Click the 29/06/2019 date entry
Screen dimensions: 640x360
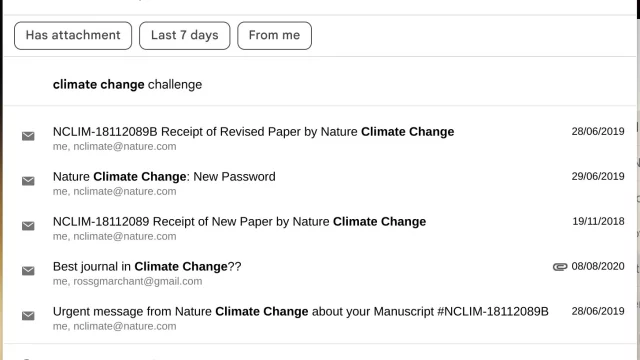(x=598, y=176)
